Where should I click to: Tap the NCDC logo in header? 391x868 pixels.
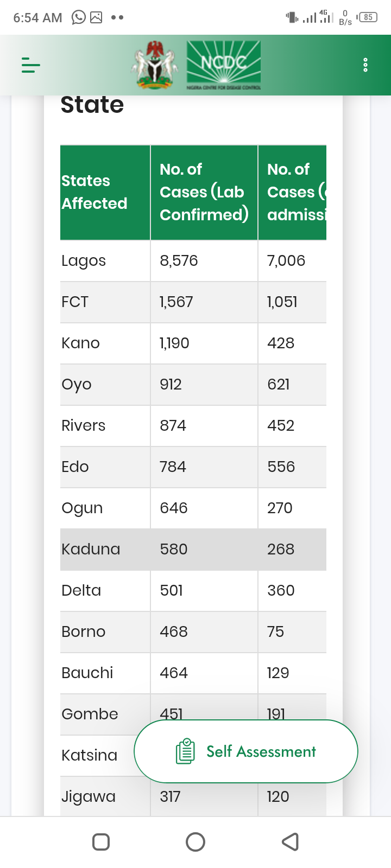(224, 65)
